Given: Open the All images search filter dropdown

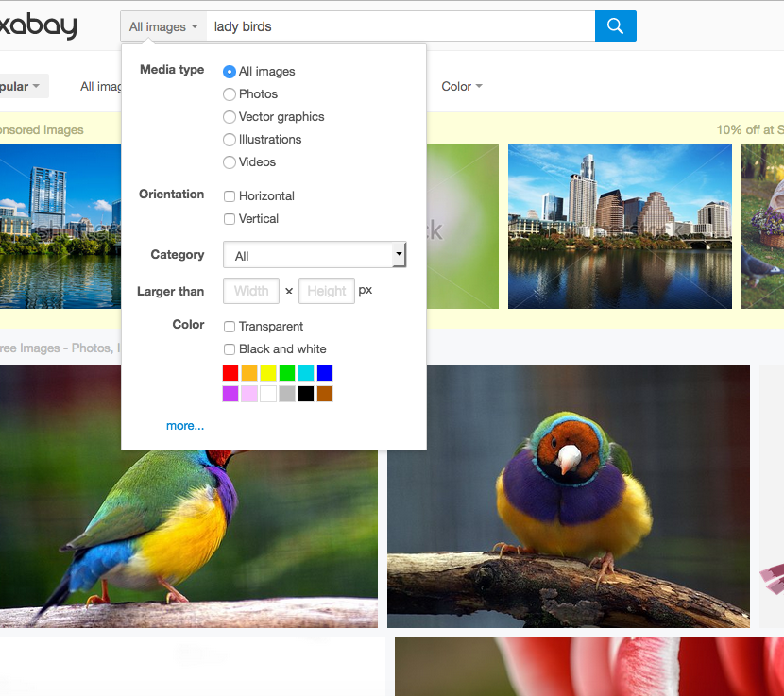Looking at the screenshot, I should click(163, 26).
